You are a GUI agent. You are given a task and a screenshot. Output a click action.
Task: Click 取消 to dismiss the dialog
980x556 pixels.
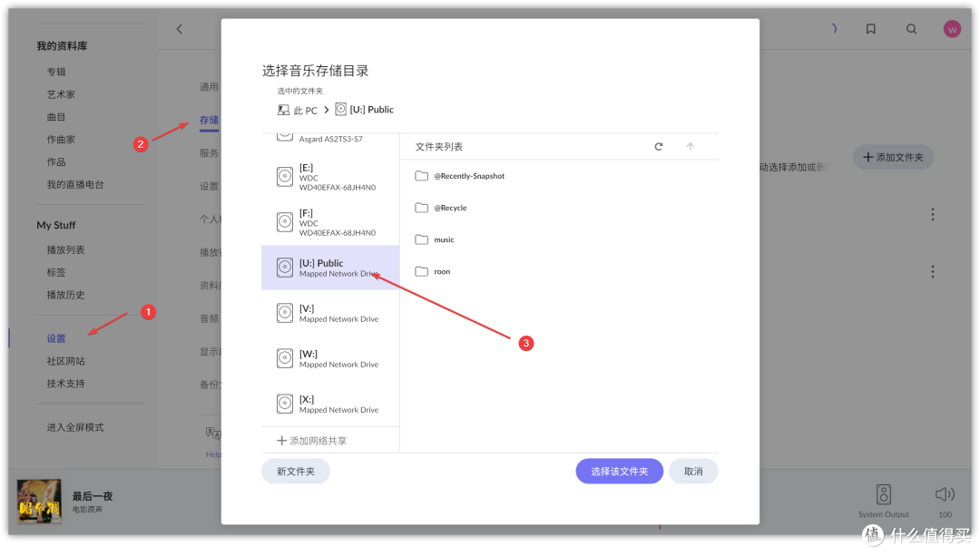pos(692,471)
